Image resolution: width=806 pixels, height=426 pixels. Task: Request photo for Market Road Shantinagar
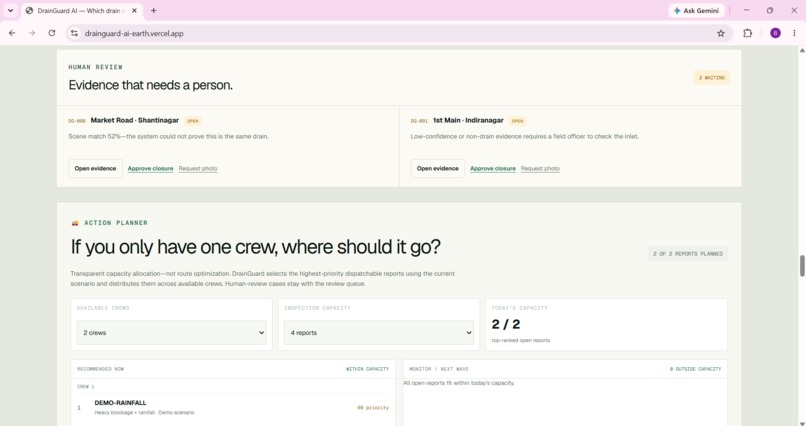tap(198, 169)
